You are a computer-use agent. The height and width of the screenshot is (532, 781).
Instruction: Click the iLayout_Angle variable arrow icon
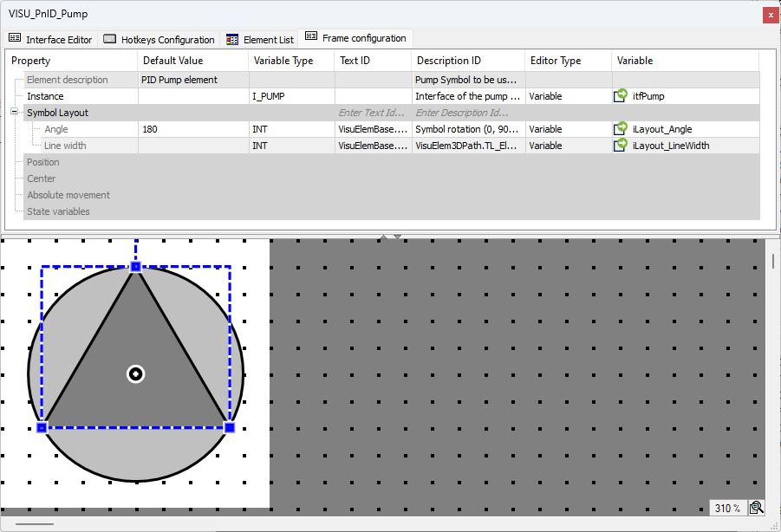tap(621, 129)
